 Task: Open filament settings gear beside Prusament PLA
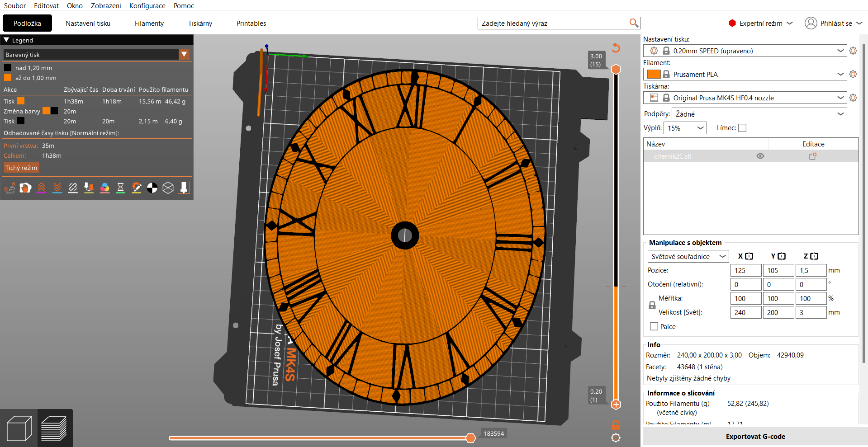click(x=853, y=74)
